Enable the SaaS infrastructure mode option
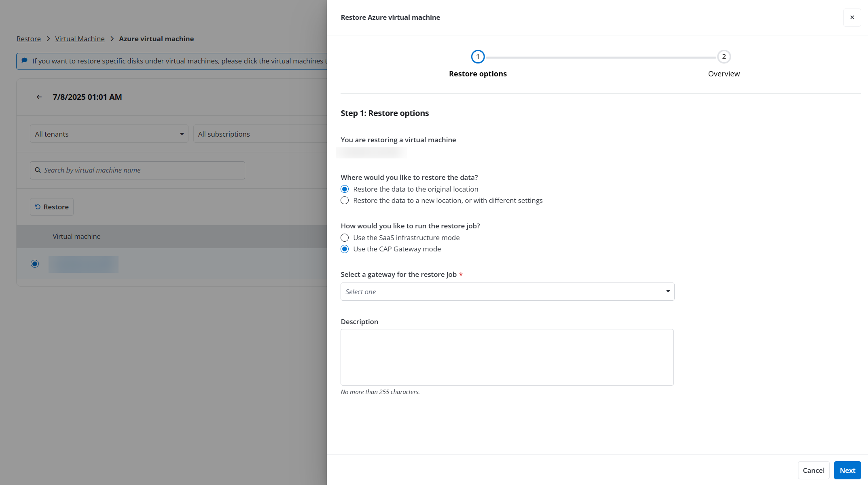The width and height of the screenshot is (868, 485). point(345,238)
